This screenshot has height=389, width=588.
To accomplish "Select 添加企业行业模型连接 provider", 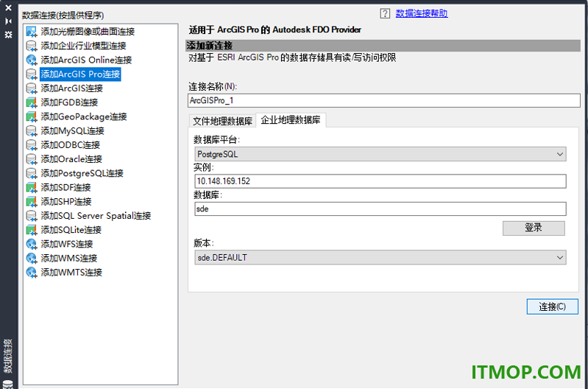I will [x=83, y=46].
